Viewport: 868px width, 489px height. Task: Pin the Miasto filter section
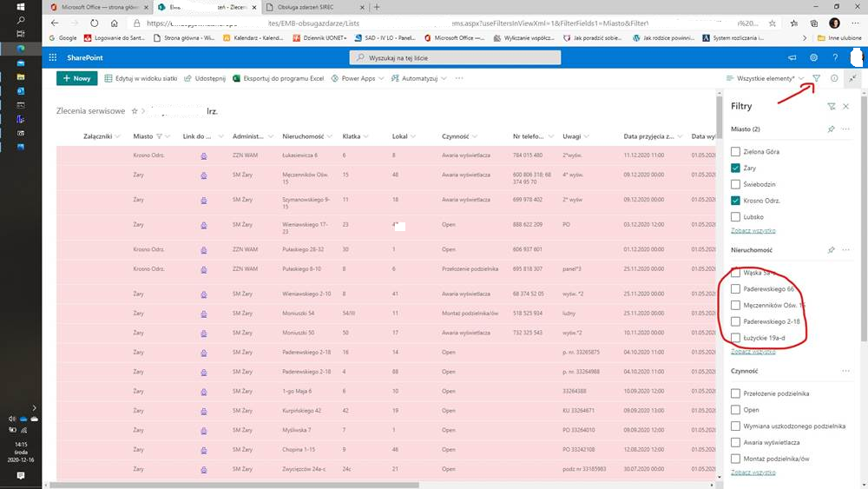831,129
